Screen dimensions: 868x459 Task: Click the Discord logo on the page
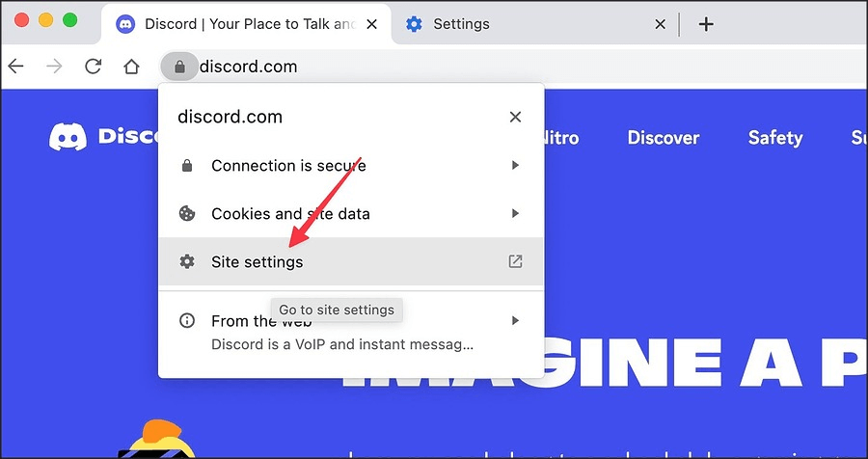pyautogui.click(x=68, y=137)
